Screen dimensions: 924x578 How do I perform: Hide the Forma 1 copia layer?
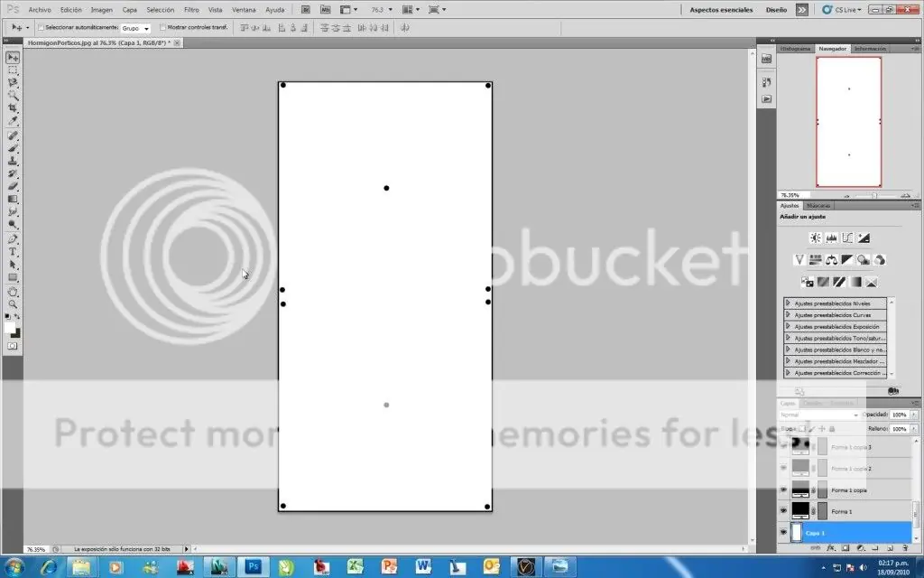click(x=783, y=489)
